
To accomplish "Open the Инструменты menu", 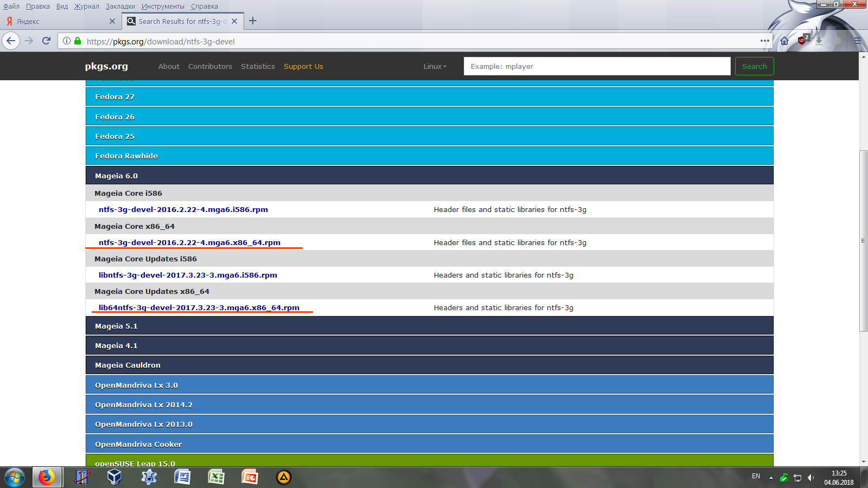I will pos(163,7).
